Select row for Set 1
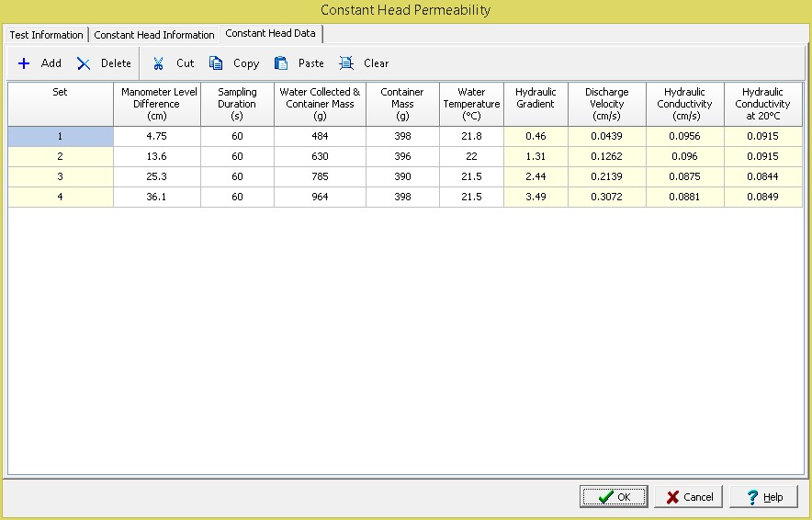Screen dimensions: 812x520 [x=61, y=136]
